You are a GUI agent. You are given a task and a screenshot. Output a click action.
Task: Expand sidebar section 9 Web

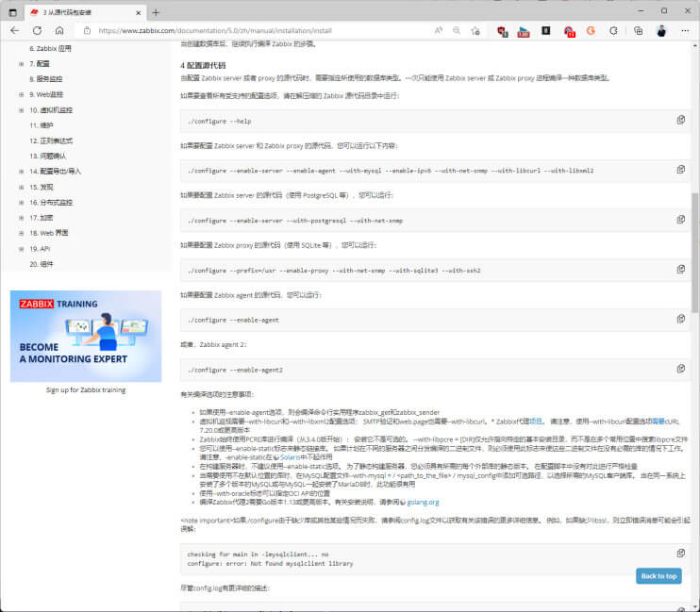(21, 94)
